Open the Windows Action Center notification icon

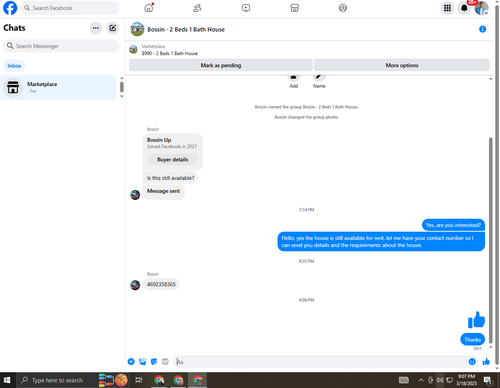point(488,380)
